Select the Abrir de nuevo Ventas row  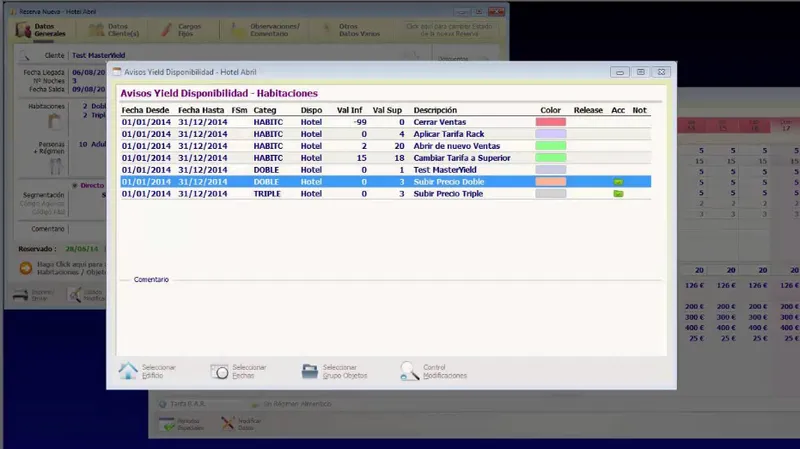click(386, 146)
